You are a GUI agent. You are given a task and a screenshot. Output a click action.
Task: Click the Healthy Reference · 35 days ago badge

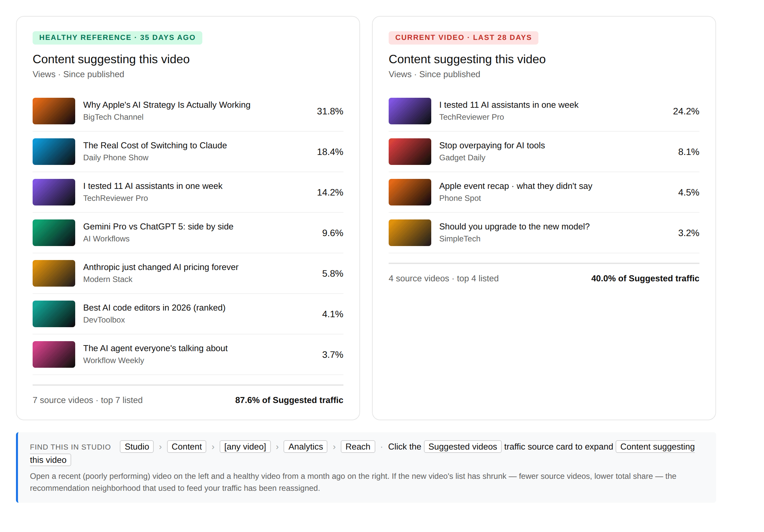[117, 38]
